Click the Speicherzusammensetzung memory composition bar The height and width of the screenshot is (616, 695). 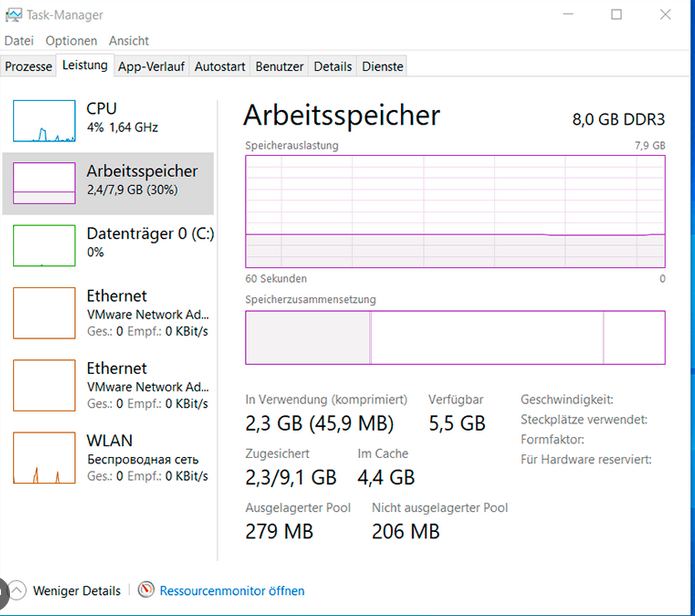(455, 338)
